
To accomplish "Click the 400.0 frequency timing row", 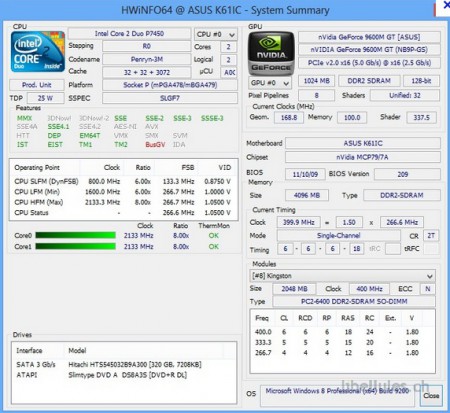I will coord(342,332).
